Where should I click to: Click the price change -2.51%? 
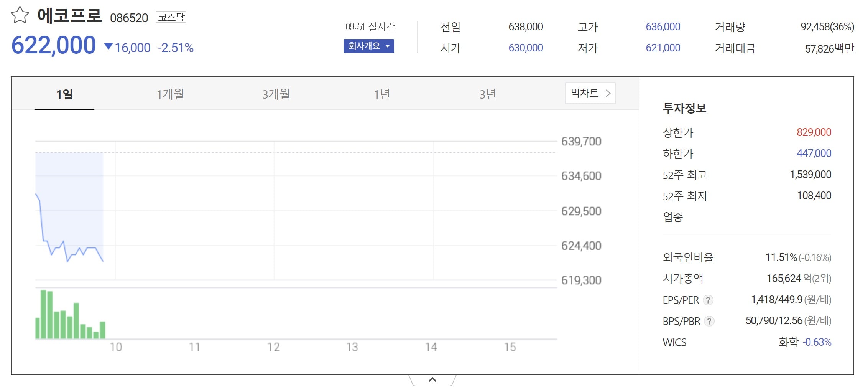click(x=176, y=48)
